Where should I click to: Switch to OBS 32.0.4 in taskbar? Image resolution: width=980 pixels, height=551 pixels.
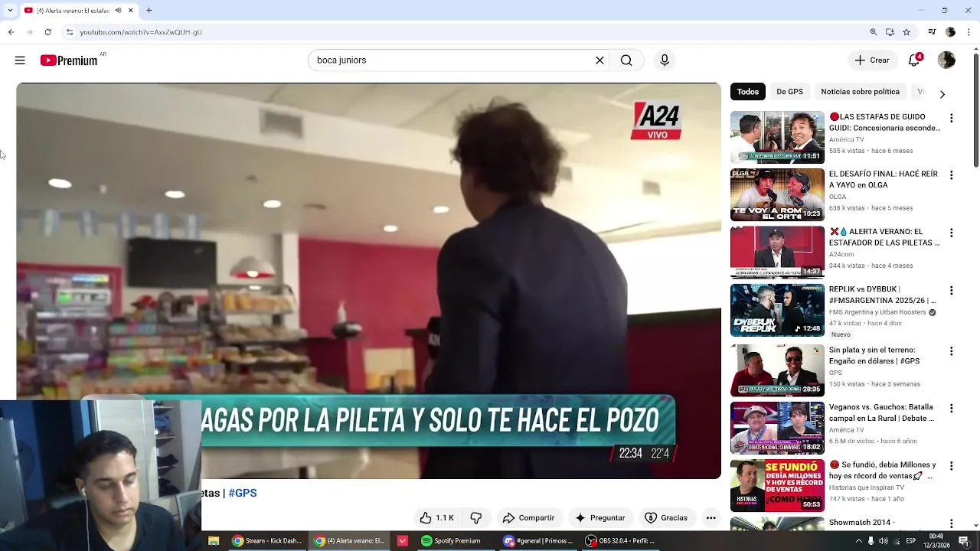point(621,540)
